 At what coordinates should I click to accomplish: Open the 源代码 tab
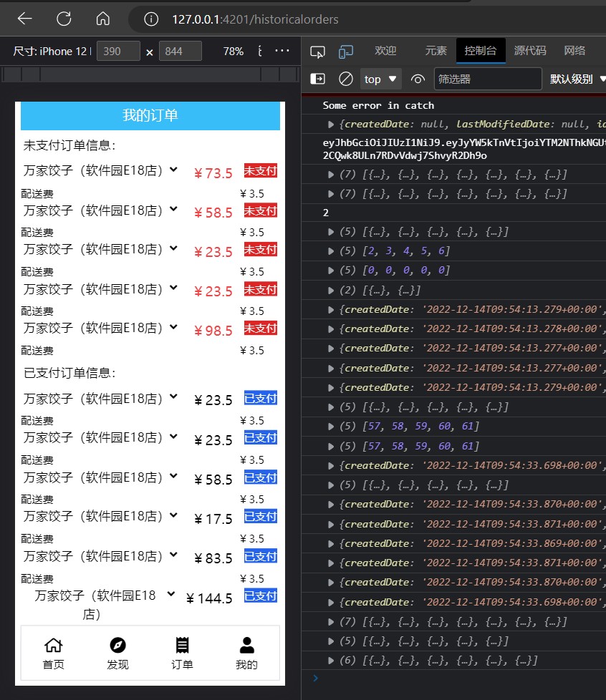click(x=530, y=51)
